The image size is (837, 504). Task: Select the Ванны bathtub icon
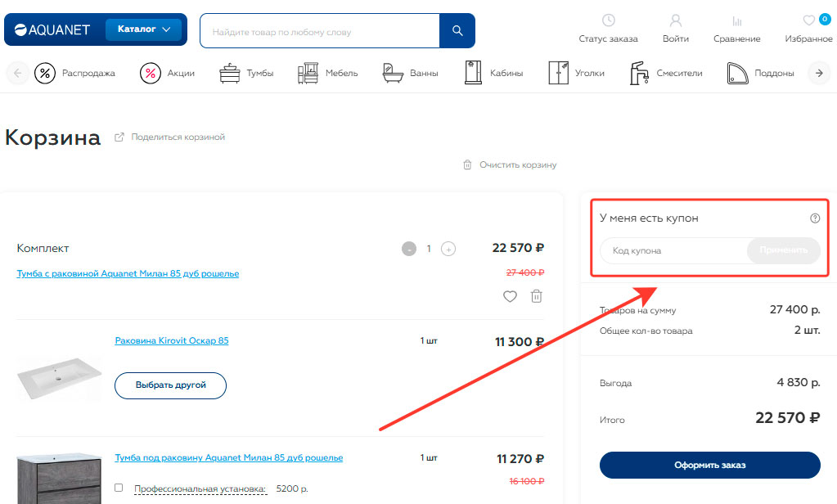(x=393, y=73)
